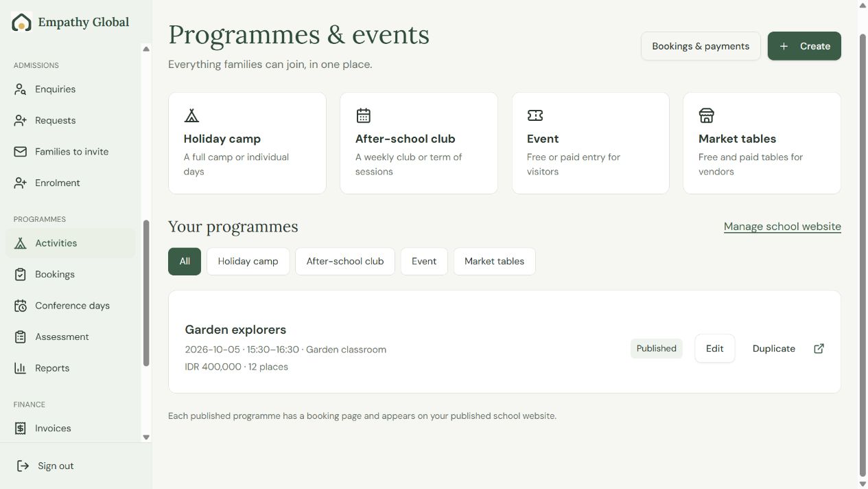Click the Empathy Global house logo icon

pyautogui.click(x=22, y=23)
